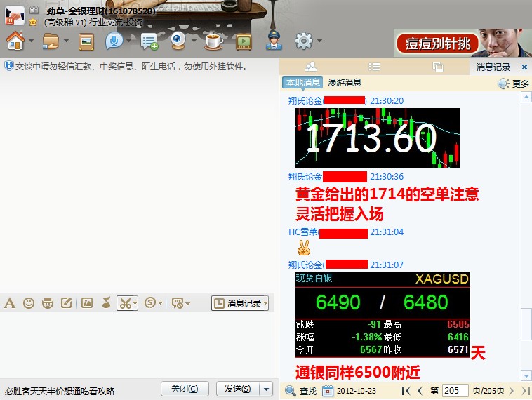Screen dimensions: 532x400
Task: Open the list view tab in right panel
Action: pos(374,67)
